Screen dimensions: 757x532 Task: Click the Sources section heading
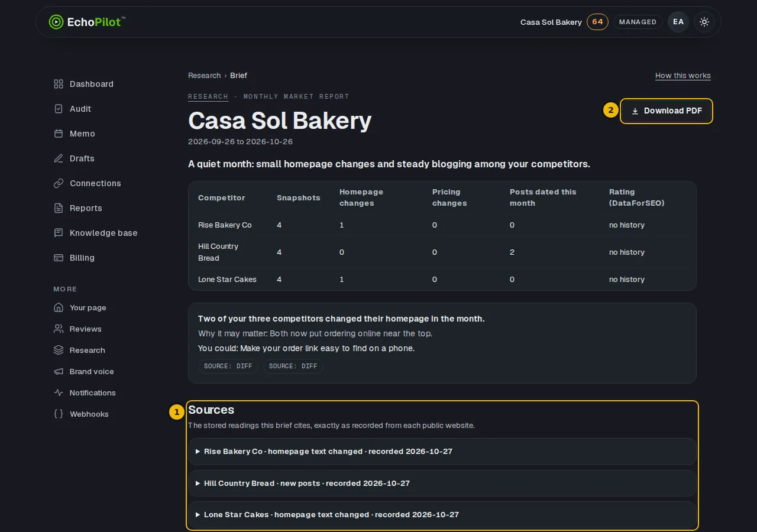point(211,410)
